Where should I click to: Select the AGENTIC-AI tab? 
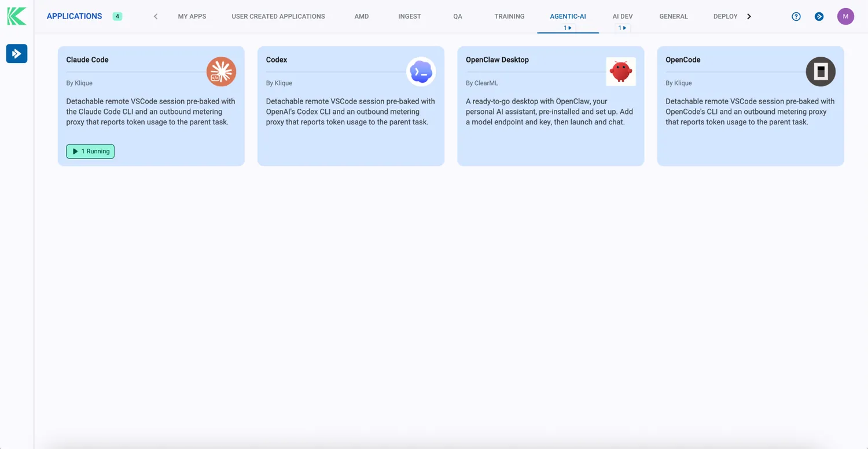568,16
